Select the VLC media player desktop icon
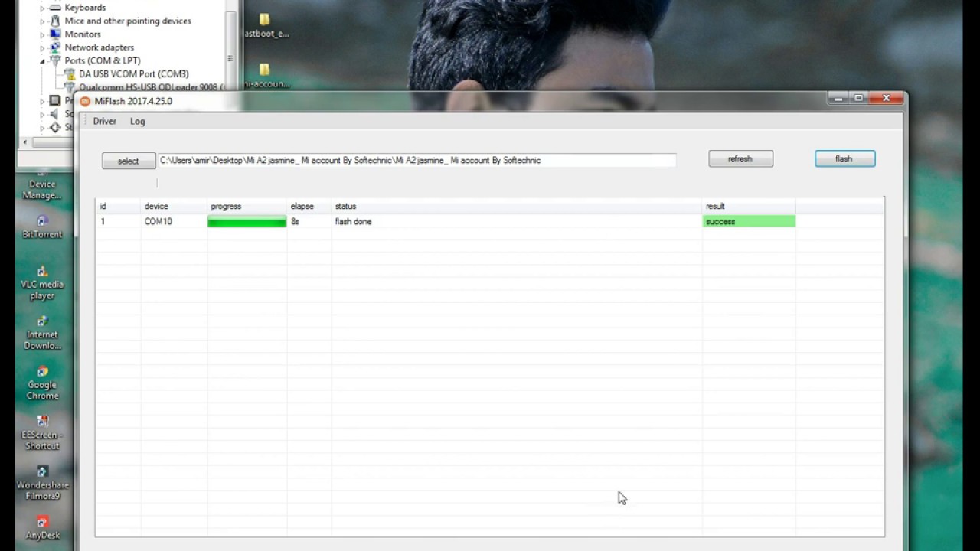 click(42, 283)
